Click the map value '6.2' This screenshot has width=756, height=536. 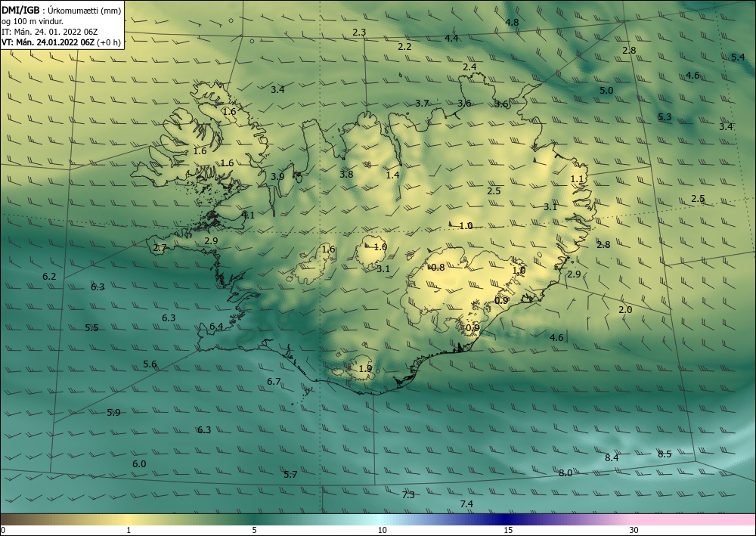pyautogui.click(x=49, y=276)
